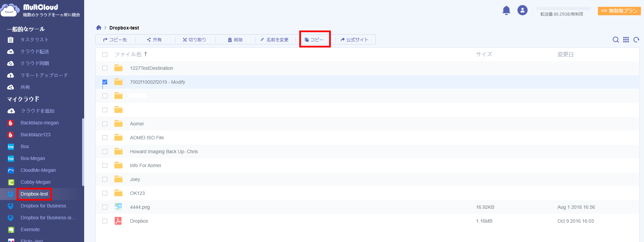The height and width of the screenshot is (242, 644).
Task: Click the refresh icon
Action: pos(636,40)
